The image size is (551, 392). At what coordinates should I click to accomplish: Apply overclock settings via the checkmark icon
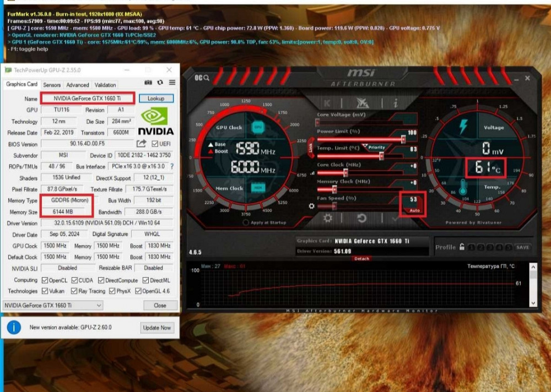tap(395, 217)
